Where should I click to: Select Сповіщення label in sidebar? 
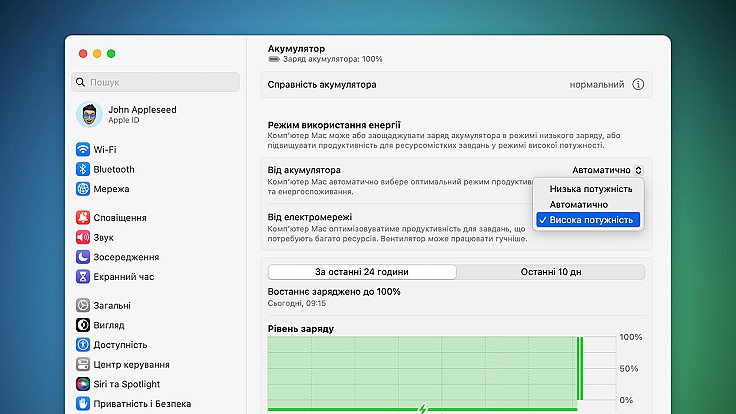pyautogui.click(x=120, y=218)
